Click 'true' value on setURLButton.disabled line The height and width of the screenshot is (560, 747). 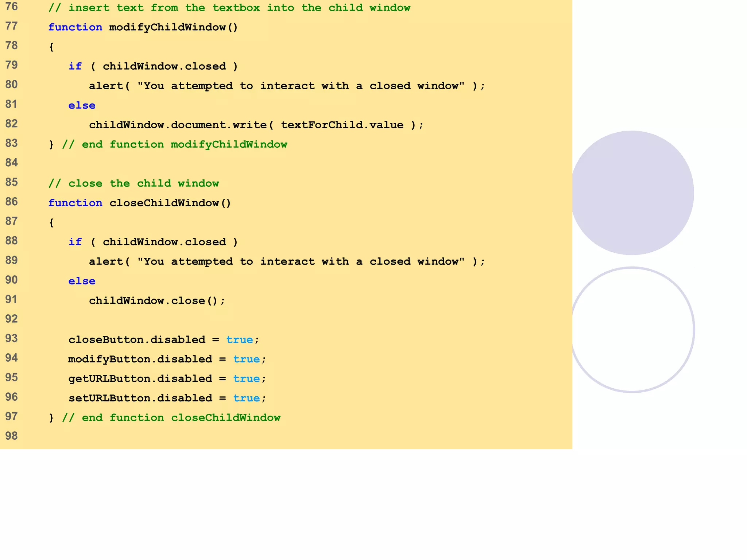(x=246, y=398)
